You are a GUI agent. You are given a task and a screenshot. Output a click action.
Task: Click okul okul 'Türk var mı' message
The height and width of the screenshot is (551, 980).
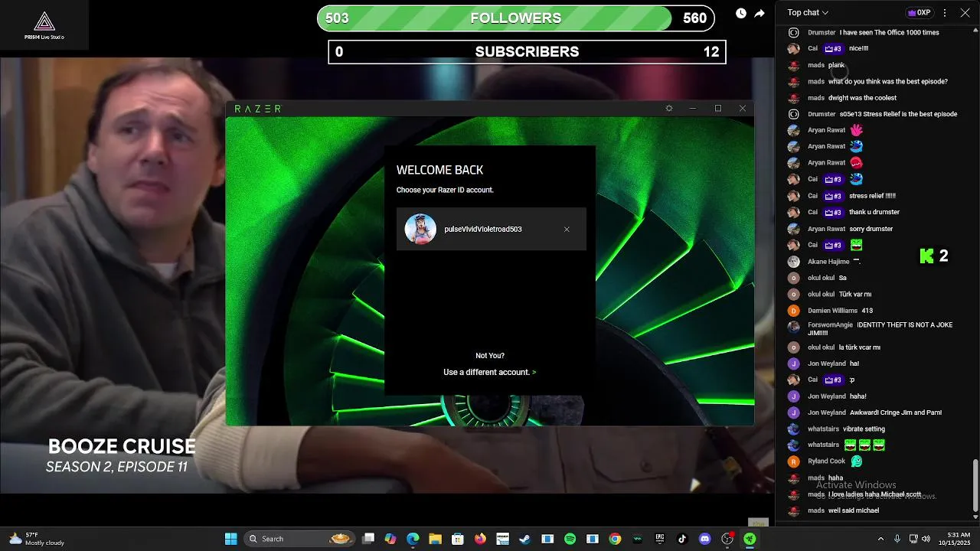[x=855, y=294]
